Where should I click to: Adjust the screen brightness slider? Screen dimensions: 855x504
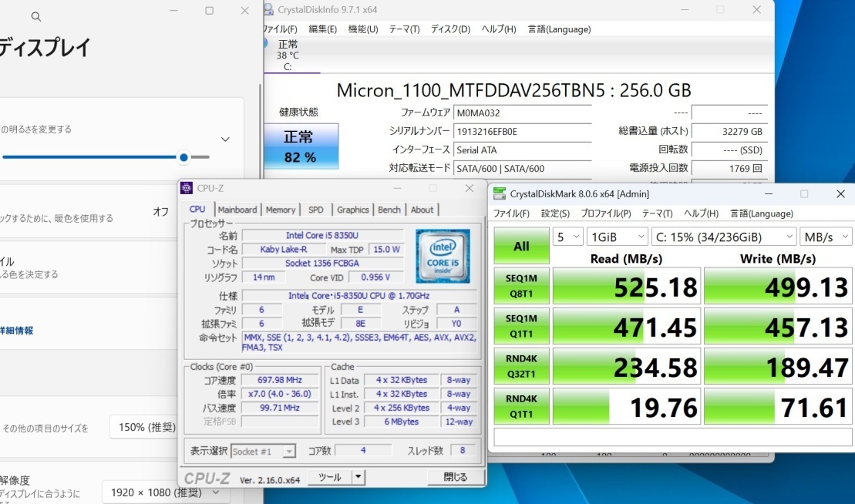(x=183, y=157)
